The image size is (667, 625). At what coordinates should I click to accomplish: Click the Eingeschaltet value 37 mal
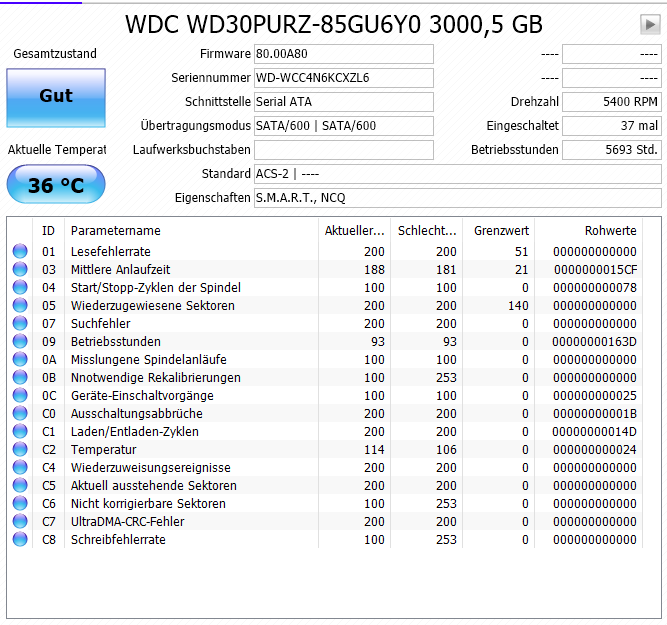coord(612,126)
